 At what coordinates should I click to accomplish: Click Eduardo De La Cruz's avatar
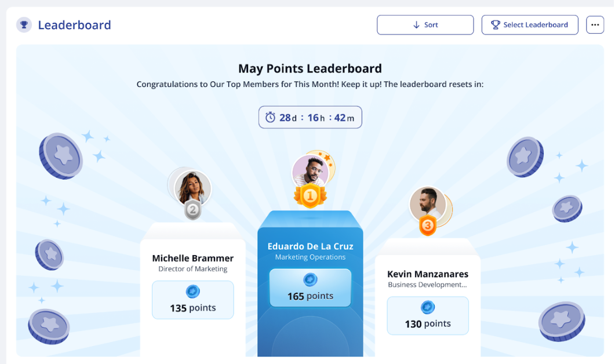click(310, 172)
